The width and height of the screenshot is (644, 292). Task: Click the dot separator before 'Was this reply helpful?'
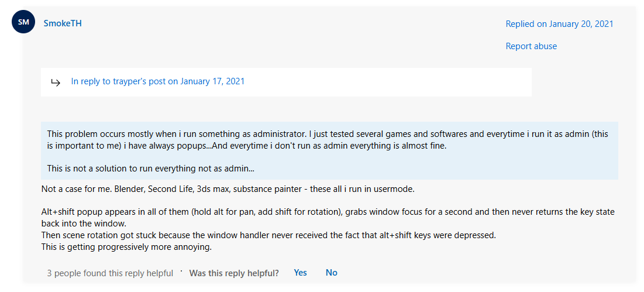[181, 271]
